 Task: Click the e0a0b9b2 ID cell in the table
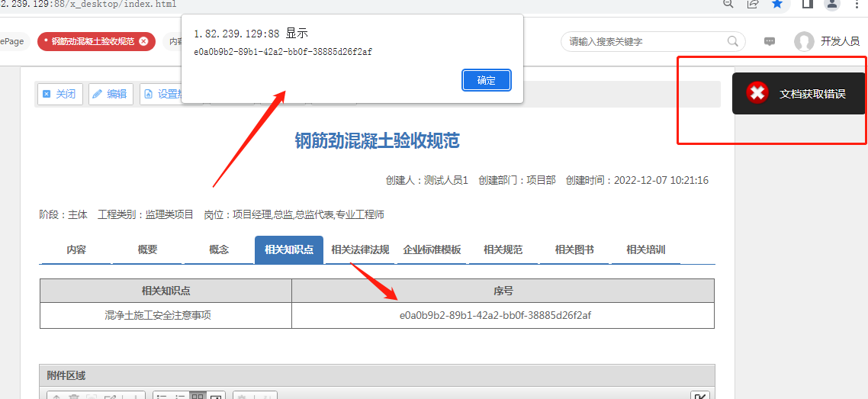pyautogui.click(x=503, y=315)
